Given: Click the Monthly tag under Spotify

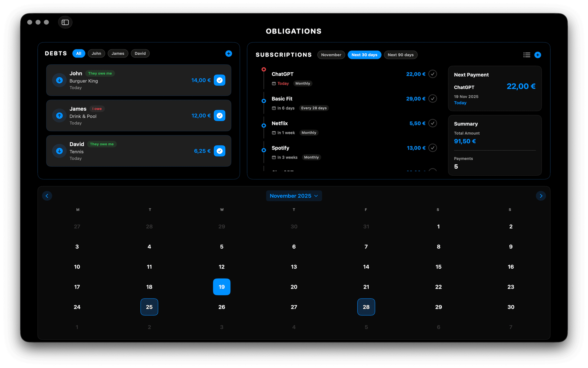Looking at the screenshot, I should (311, 157).
